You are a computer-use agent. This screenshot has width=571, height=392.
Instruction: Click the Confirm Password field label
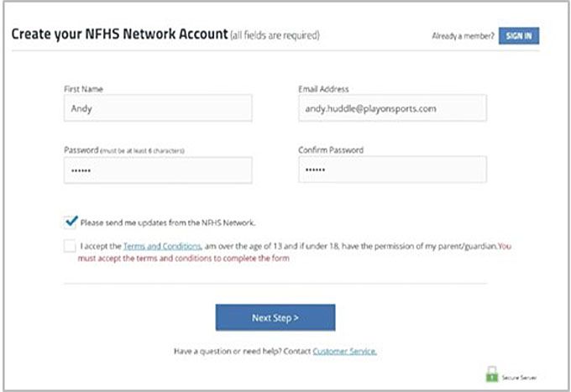point(331,150)
